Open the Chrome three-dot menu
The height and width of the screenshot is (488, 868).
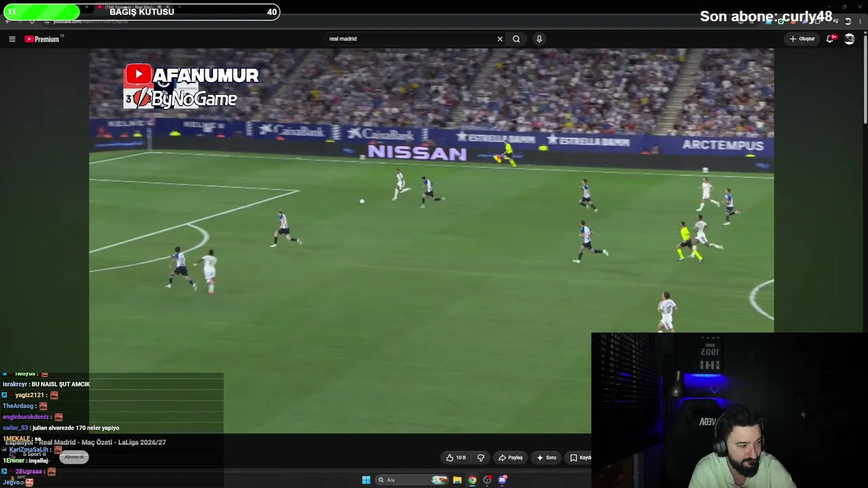(x=861, y=21)
